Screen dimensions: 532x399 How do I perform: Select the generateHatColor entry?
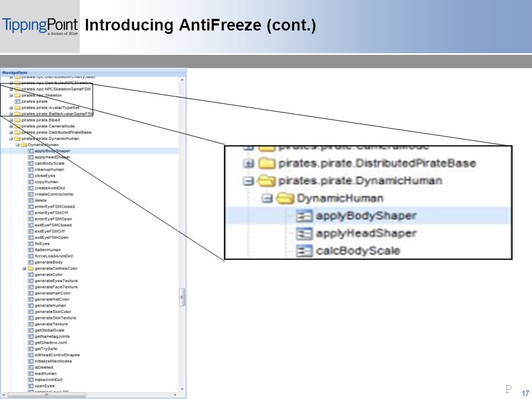coord(52,299)
